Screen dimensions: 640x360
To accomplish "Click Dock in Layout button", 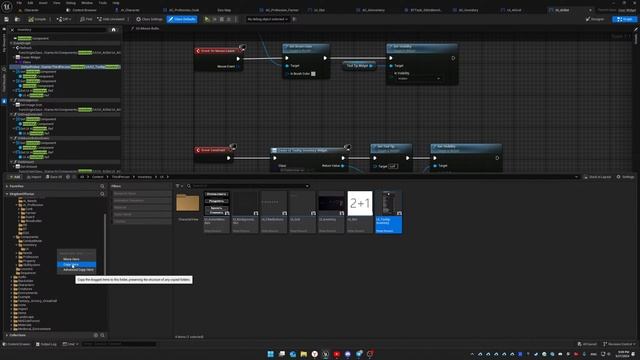I will (x=597, y=177).
